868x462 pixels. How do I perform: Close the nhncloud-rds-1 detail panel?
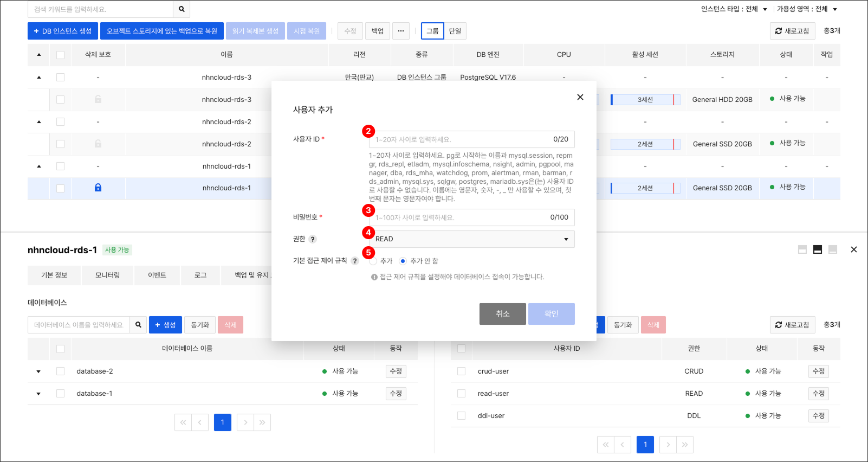coord(854,249)
